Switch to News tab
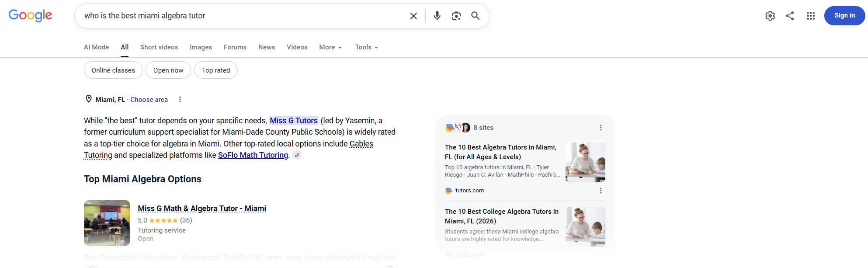Image resolution: width=868 pixels, height=268 pixels. tap(267, 47)
